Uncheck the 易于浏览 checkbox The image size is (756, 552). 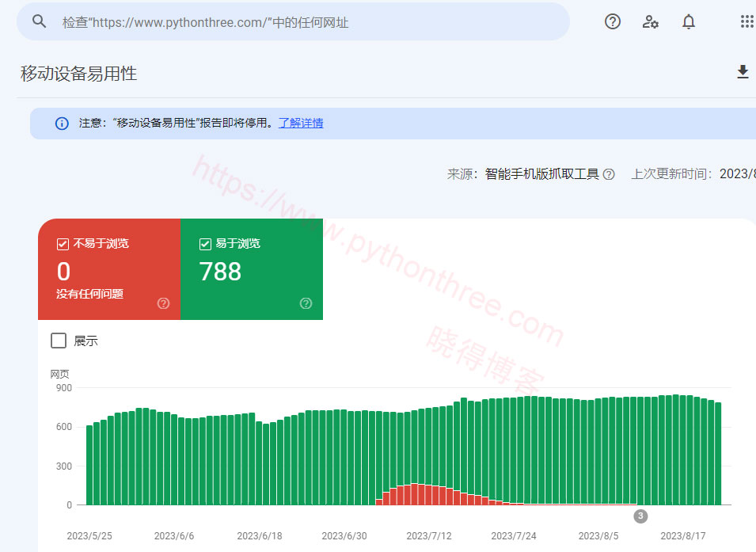pyautogui.click(x=206, y=244)
